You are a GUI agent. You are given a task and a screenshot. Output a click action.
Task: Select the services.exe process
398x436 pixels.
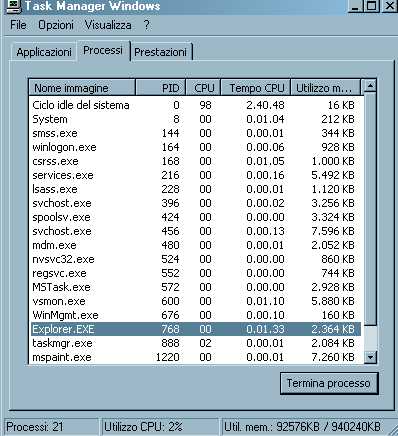click(195, 175)
